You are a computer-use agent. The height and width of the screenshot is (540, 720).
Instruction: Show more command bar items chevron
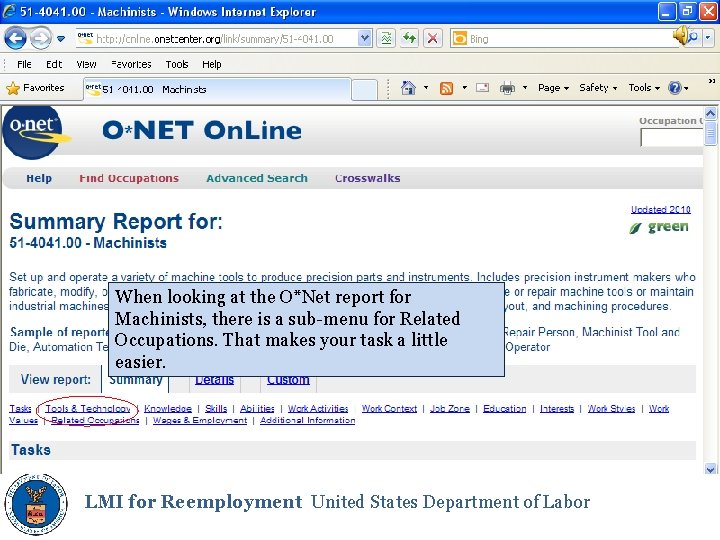711,81
